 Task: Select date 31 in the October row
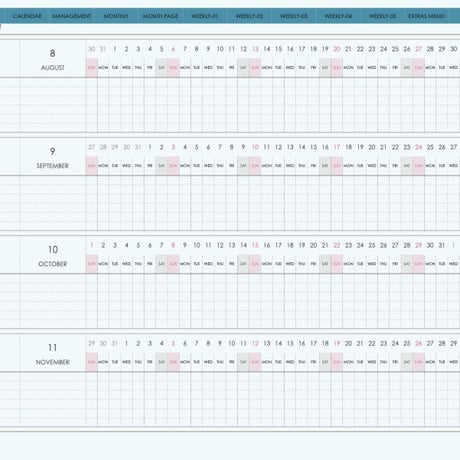442,245
